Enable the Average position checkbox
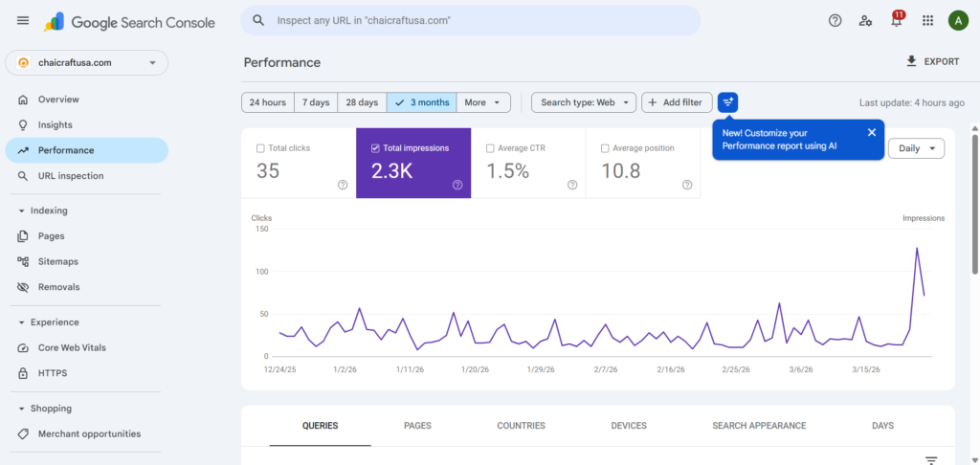The height and width of the screenshot is (465, 980). pyautogui.click(x=605, y=148)
